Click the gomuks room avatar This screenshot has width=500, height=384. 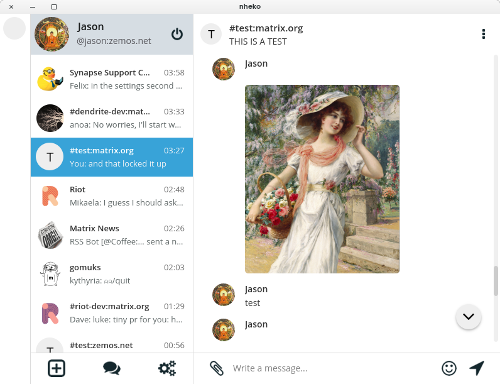(x=50, y=274)
